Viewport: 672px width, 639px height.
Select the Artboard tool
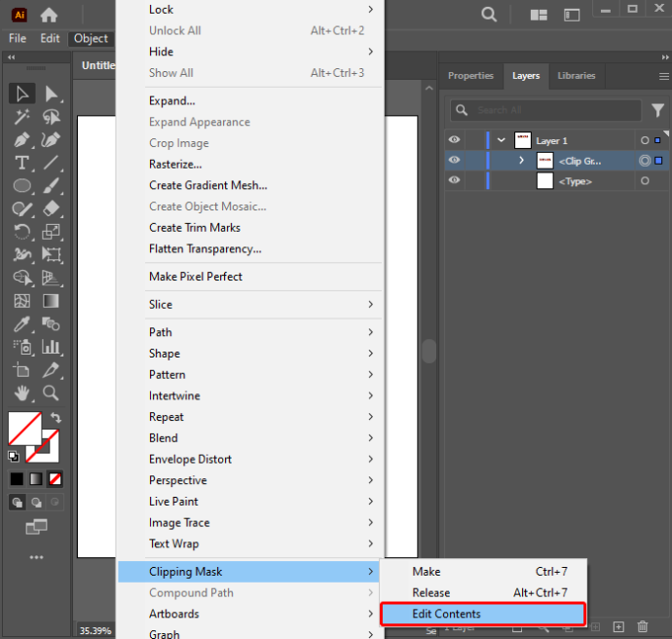21,370
